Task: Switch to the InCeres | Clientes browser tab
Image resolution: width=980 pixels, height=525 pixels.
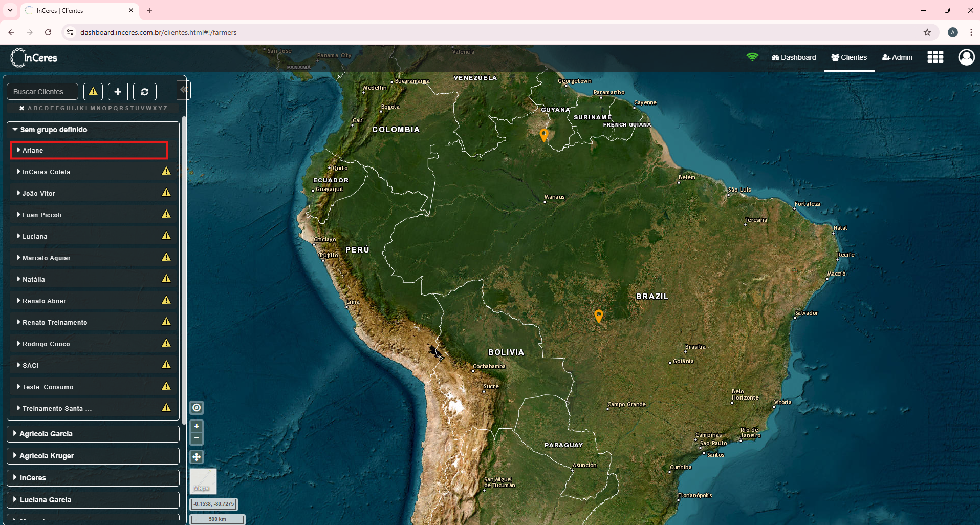Action: coord(79,10)
